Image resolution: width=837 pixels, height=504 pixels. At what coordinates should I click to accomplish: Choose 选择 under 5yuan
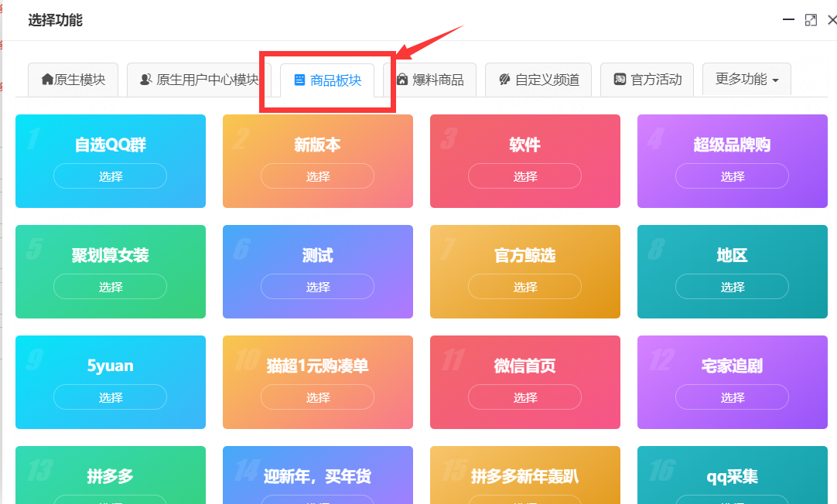click(x=110, y=397)
